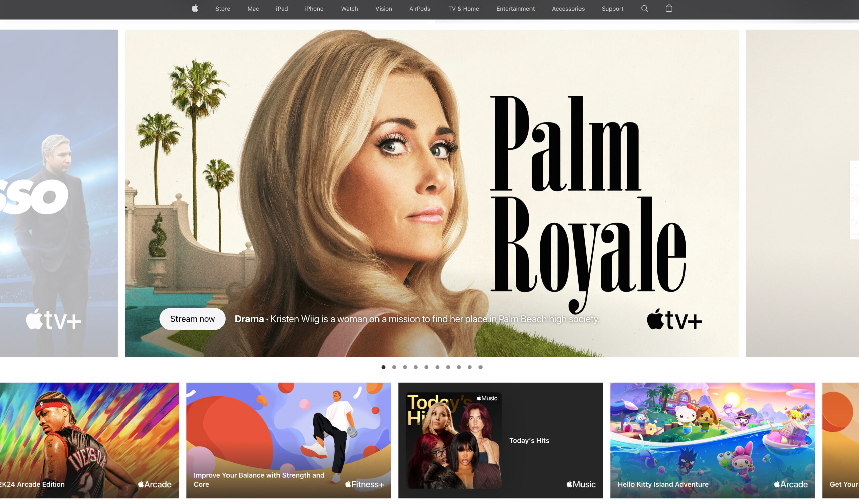
Task: Select the third carousel dot
Action: 405,367
